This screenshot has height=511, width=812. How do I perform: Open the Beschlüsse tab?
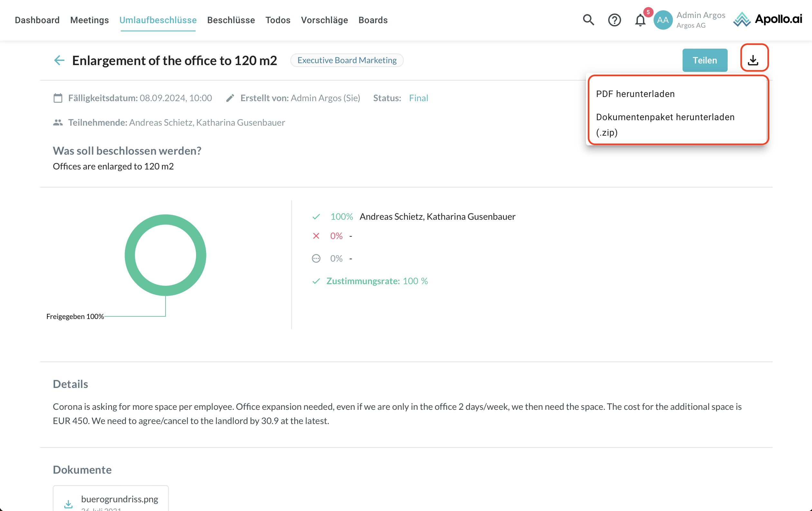click(x=231, y=20)
